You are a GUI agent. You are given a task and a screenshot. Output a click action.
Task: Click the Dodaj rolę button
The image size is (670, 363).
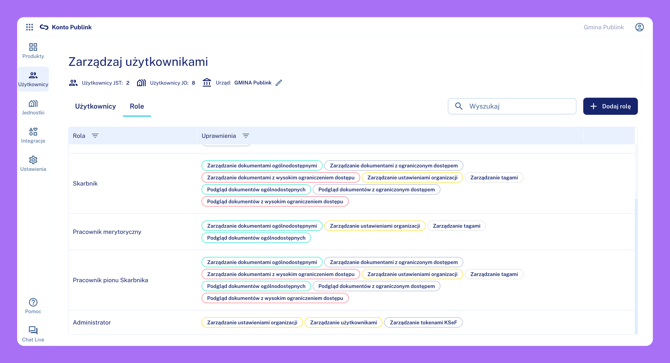click(610, 106)
